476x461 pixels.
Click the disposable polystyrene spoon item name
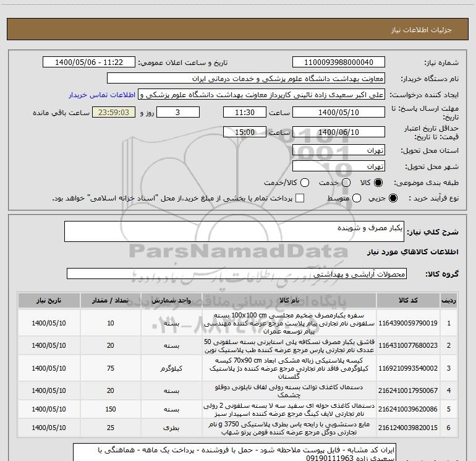(289, 345)
